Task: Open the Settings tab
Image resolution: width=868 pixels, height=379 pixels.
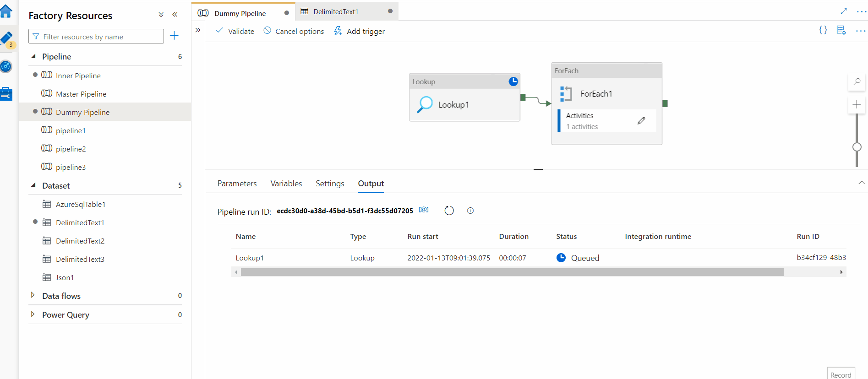Action: tap(330, 184)
